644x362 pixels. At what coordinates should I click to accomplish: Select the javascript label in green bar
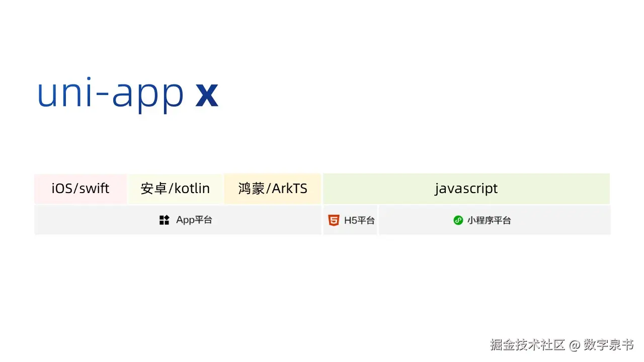tap(466, 189)
